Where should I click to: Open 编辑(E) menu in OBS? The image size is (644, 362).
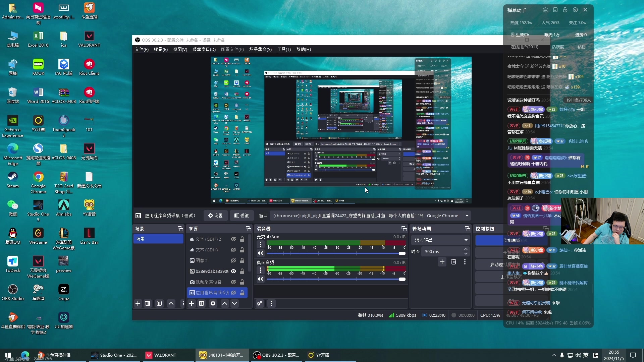161,50
